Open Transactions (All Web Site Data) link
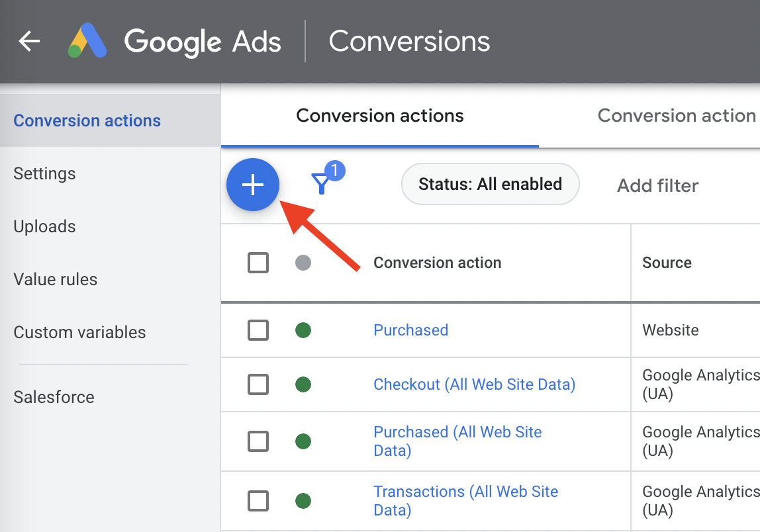760x532 pixels. 465,500
